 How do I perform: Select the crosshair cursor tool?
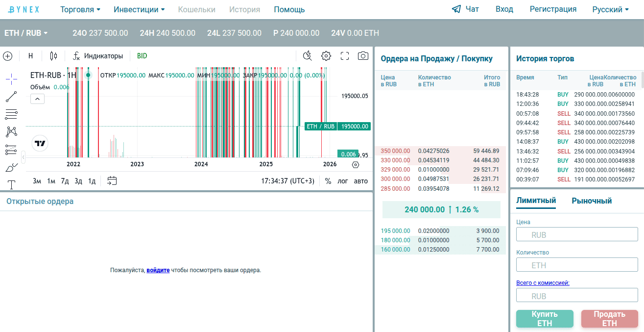coord(11,78)
